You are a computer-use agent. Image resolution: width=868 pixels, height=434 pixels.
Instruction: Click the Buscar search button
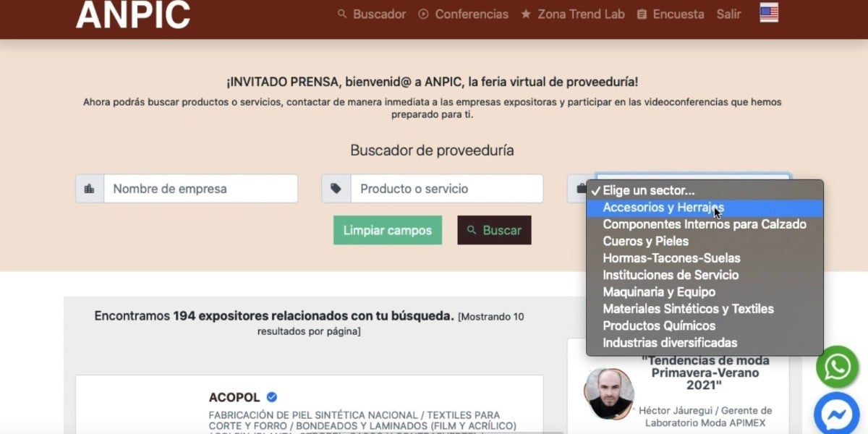tap(494, 229)
